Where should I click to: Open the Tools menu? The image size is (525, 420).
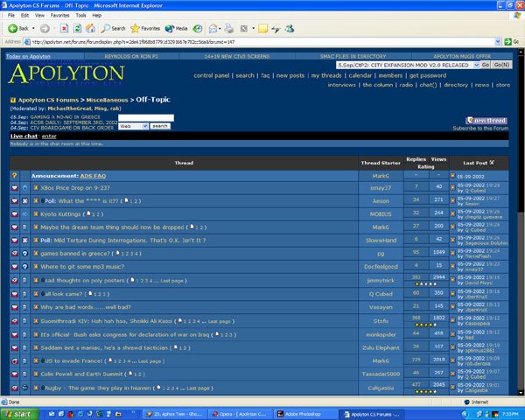coord(81,15)
